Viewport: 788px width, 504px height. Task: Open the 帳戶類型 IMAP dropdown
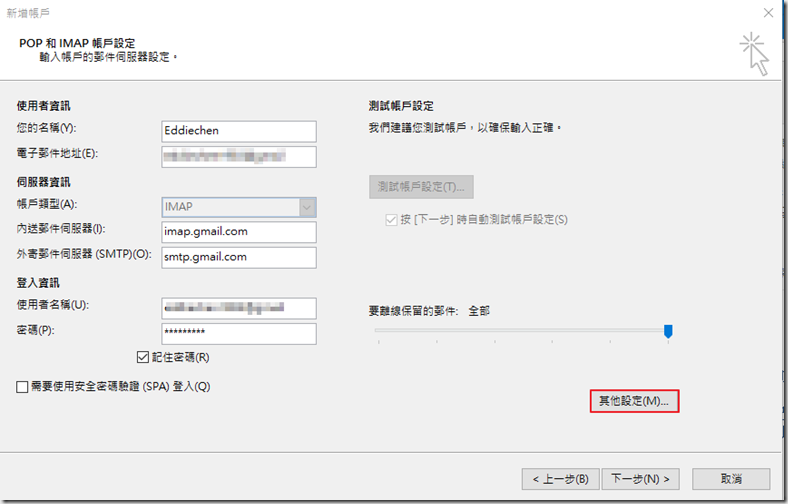coord(307,207)
